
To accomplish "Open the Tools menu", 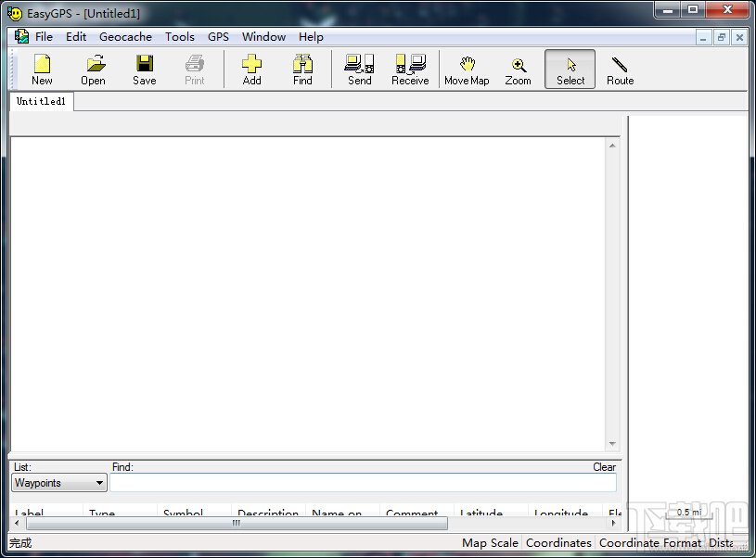I will pos(179,37).
